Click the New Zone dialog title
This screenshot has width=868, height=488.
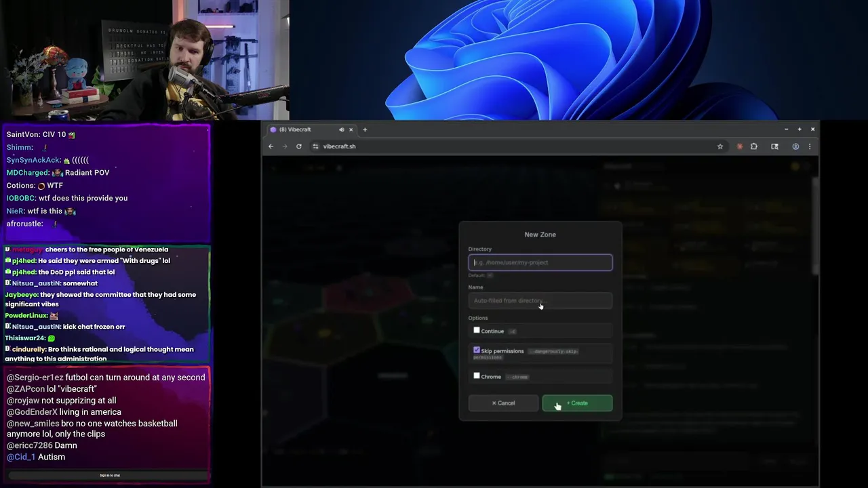540,235
